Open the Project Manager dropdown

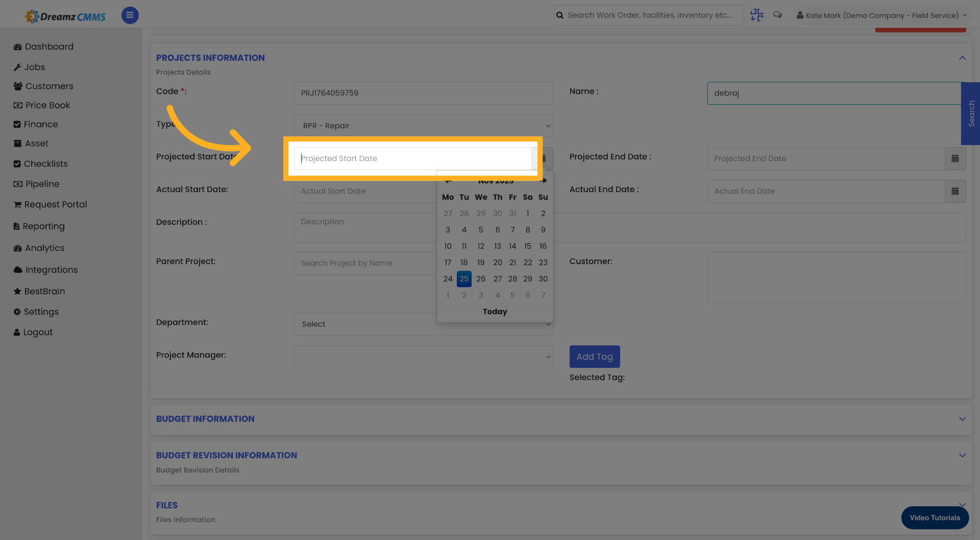pos(423,357)
